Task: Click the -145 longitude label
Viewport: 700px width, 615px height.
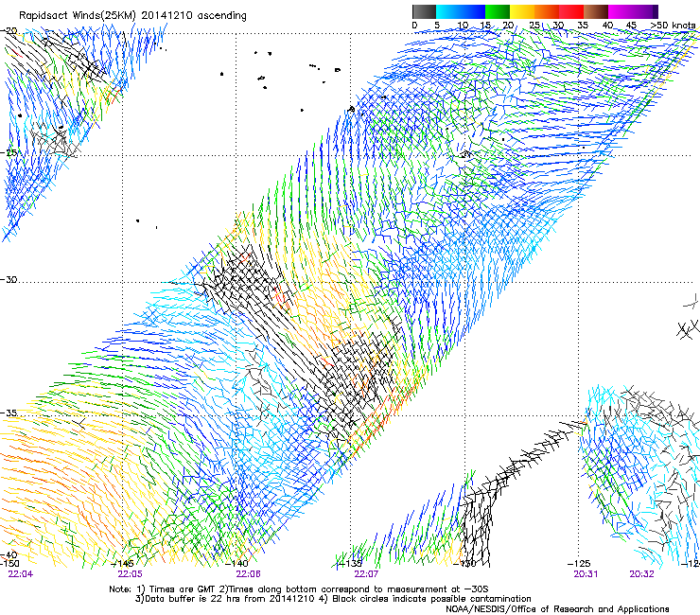Action: [x=122, y=564]
